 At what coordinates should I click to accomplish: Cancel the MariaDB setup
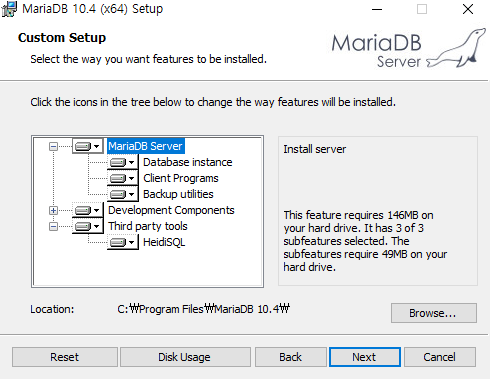coord(440,357)
